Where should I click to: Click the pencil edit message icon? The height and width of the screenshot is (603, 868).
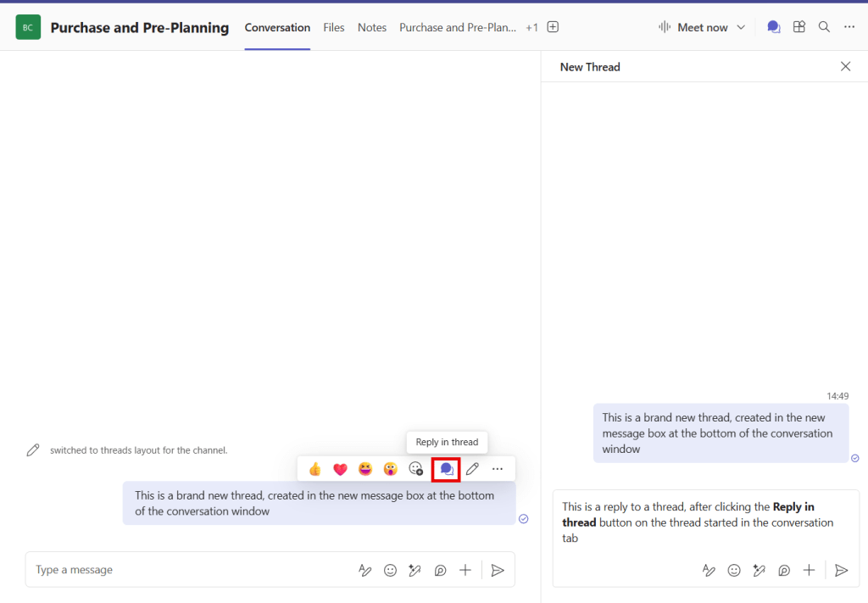tap(472, 469)
